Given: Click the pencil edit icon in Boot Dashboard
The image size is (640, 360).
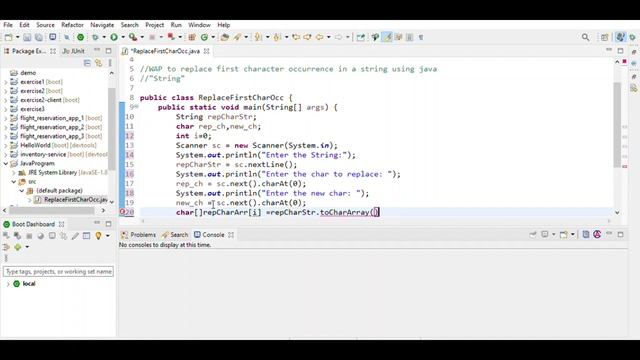Looking at the screenshot, I should (75, 236).
